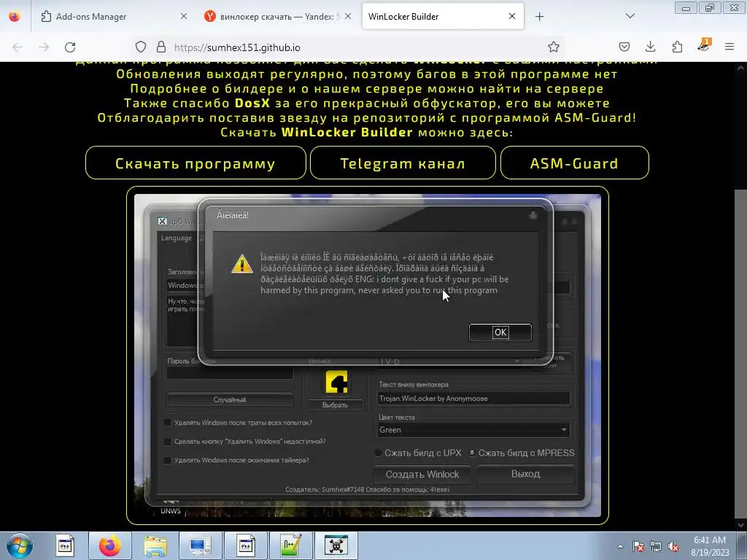This screenshot has width=747, height=560.
Task: Click the Скачать программу button
Action: coord(196,163)
